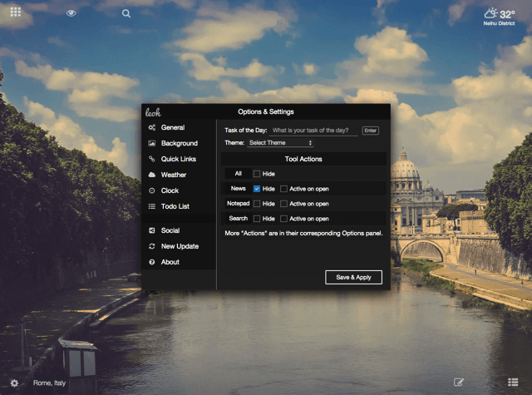Enable Active on open for News
The height and width of the screenshot is (395, 532).
pos(283,189)
